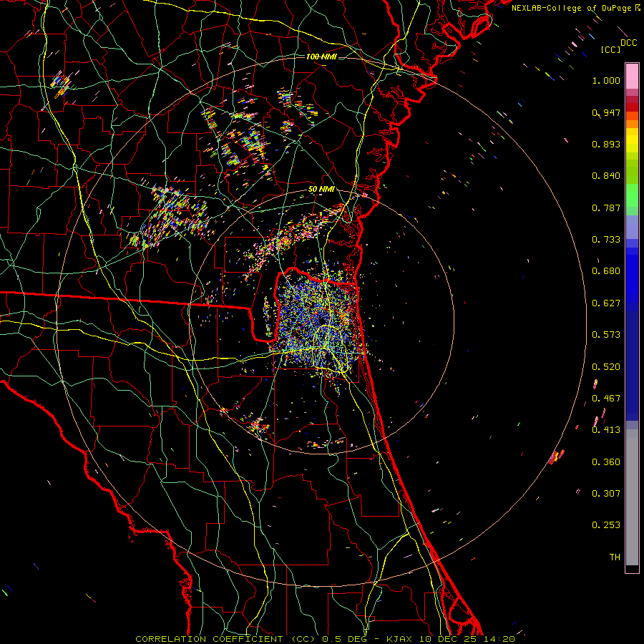Image resolution: width=644 pixels, height=644 pixels.
Task: Click the KJAX 10 DEC 25 14:20 timestamp
Action: (x=451, y=639)
